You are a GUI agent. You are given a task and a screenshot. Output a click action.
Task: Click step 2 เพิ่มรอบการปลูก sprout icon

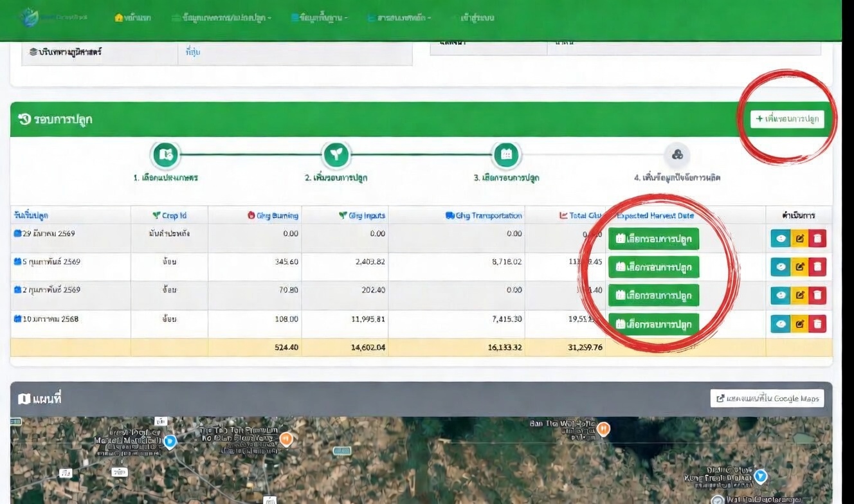[336, 155]
